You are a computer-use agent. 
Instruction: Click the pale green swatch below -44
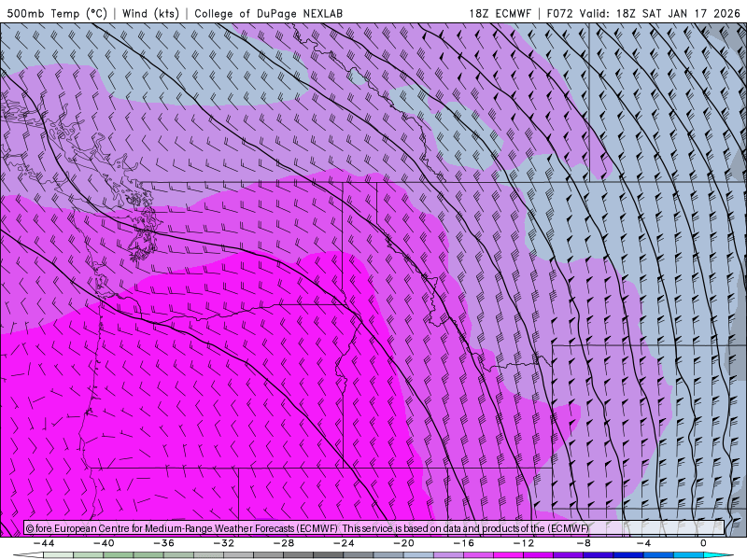59,555
